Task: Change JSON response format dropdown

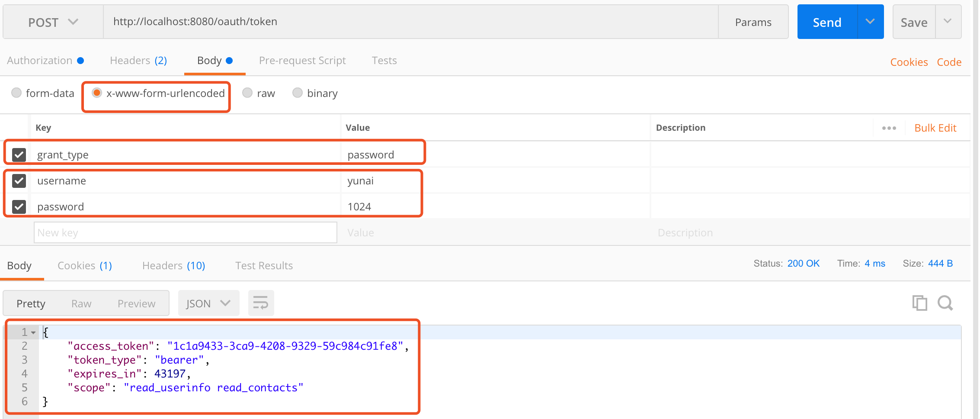Action: point(208,303)
